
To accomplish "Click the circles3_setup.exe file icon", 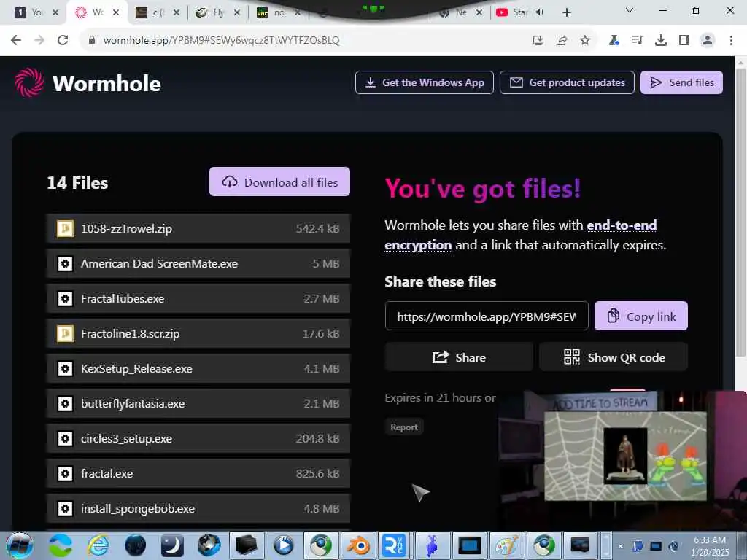I will [65, 438].
